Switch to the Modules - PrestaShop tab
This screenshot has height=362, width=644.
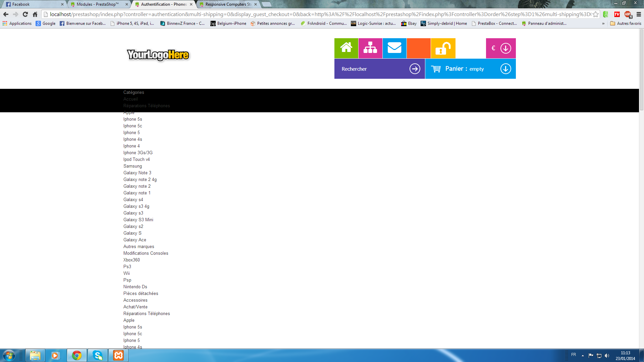pos(97,4)
